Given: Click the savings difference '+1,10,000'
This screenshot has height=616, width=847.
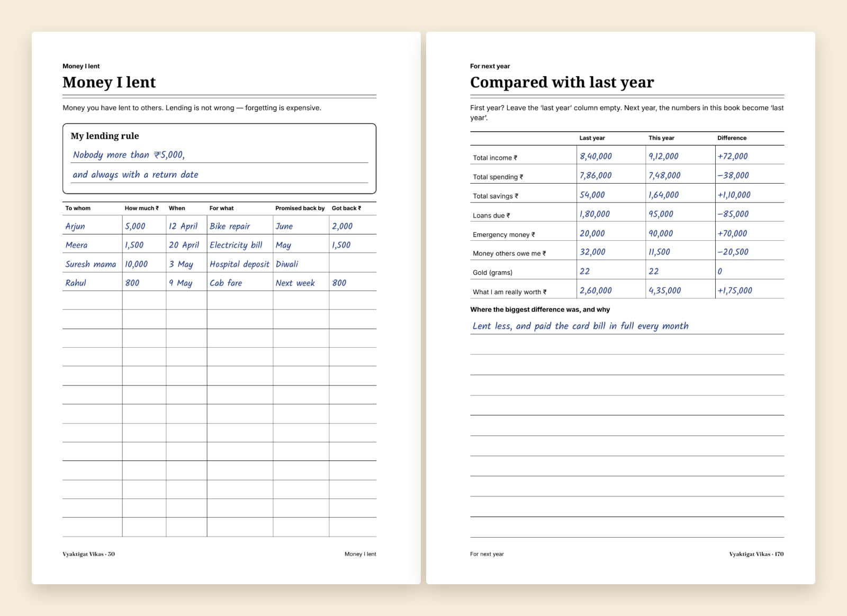Looking at the screenshot, I should (734, 195).
